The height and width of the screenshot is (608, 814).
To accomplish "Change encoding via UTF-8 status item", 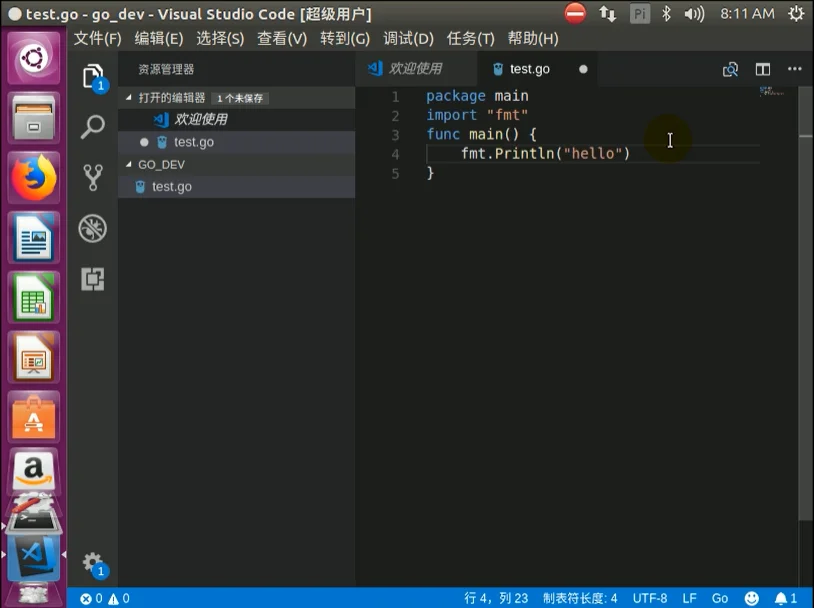I will tap(650, 599).
